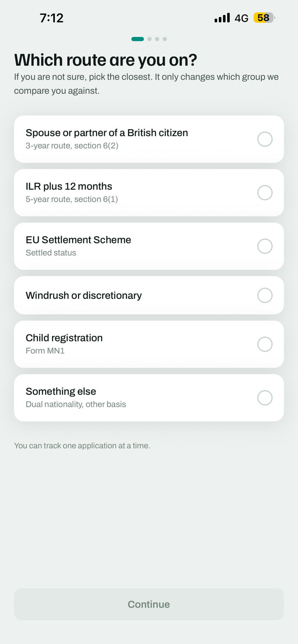The height and width of the screenshot is (644, 298).
Task: Select Windrush or discretionary radio button
Action: click(x=265, y=295)
